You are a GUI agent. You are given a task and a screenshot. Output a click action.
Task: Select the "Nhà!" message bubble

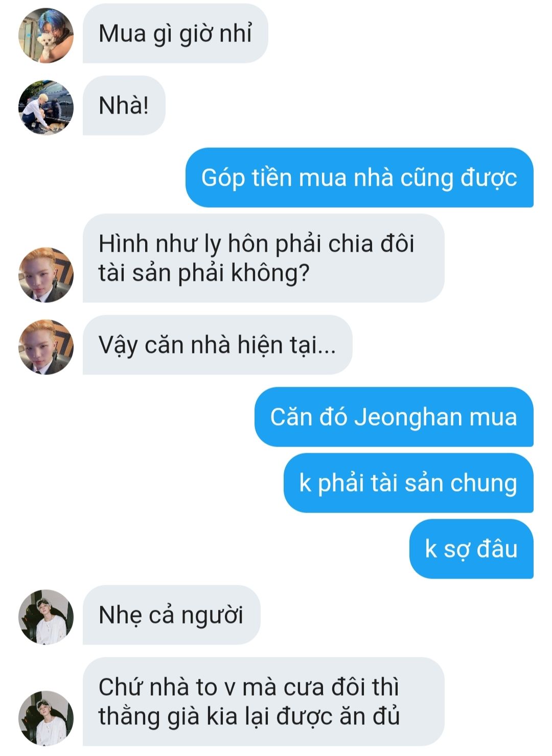tap(124, 105)
